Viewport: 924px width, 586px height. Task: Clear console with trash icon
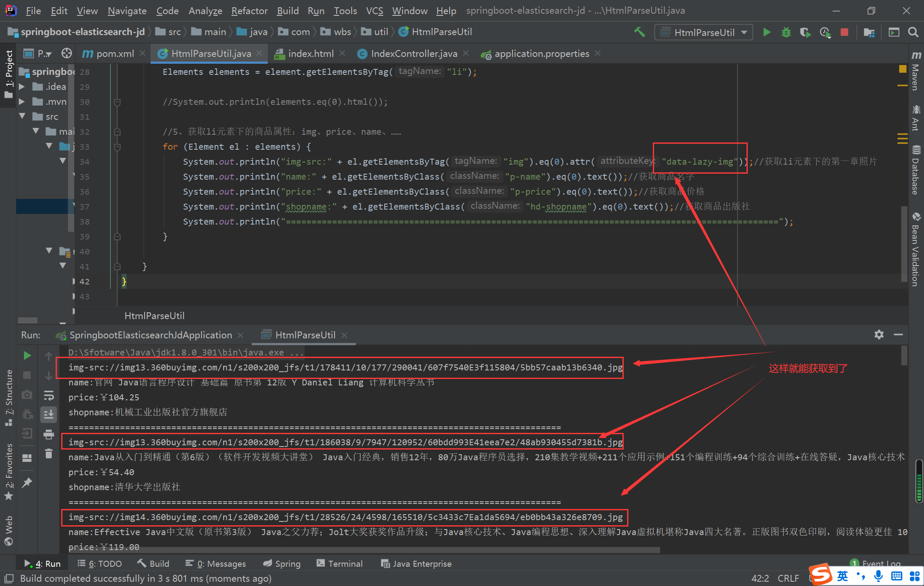tap(49, 453)
